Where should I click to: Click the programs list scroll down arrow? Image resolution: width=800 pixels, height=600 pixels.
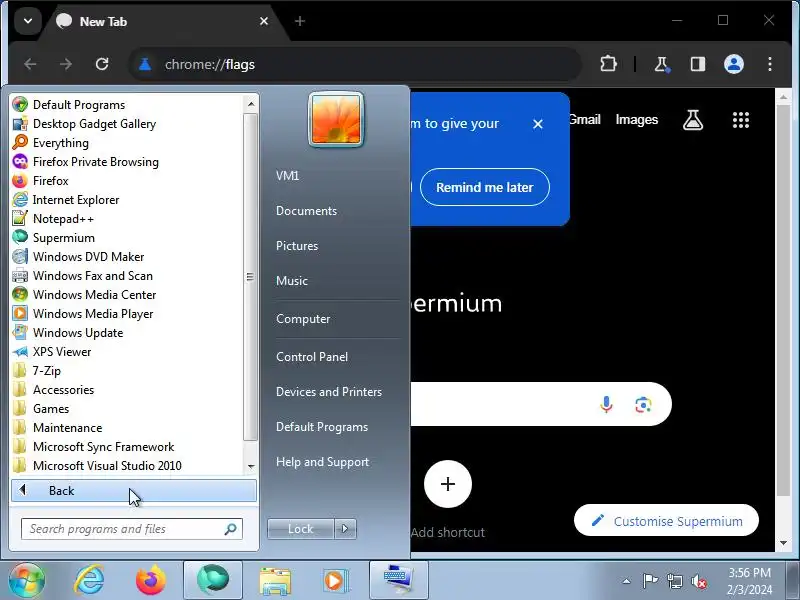251,466
